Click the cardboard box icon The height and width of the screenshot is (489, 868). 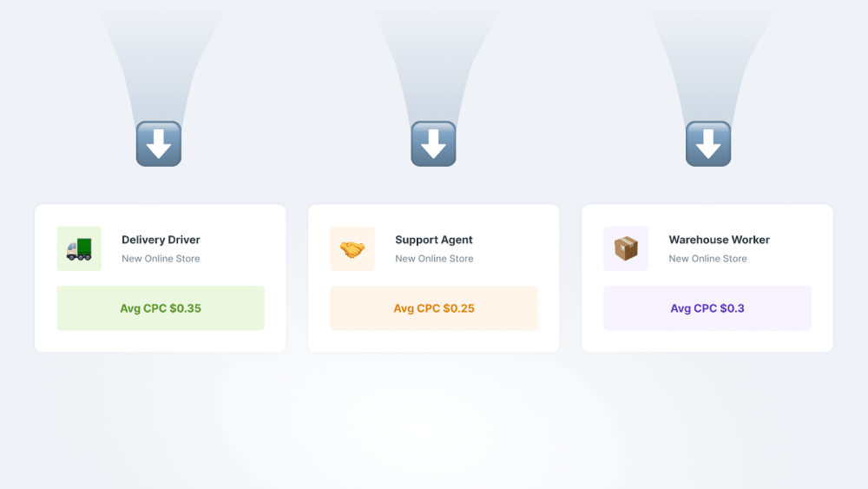(626, 248)
